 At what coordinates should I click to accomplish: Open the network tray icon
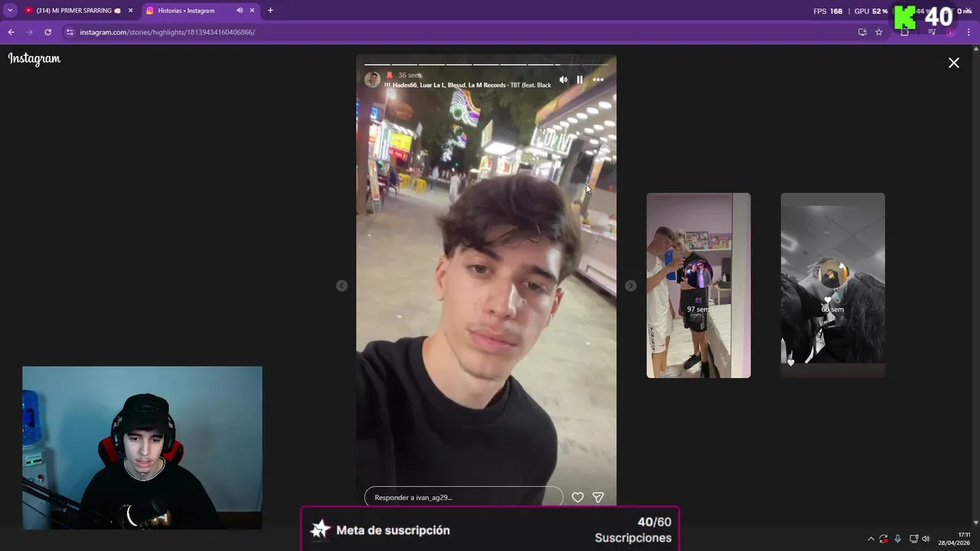point(913,539)
